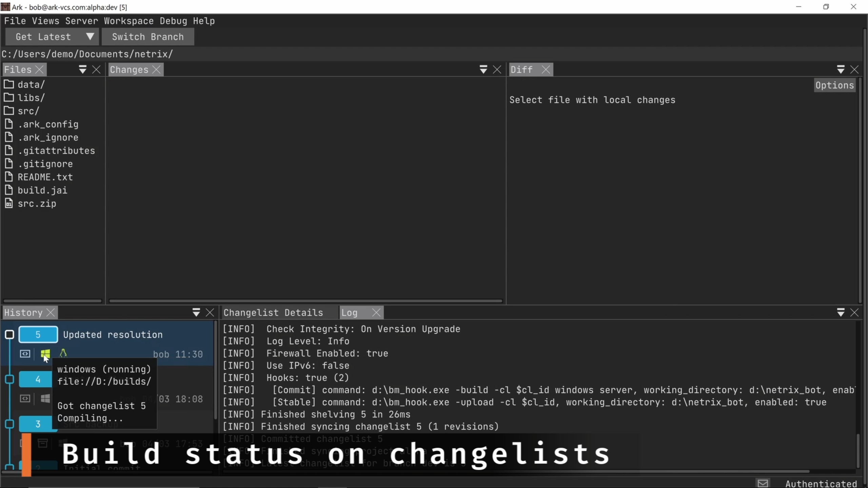
Task: Open the Workspace menu
Action: (x=129, y=21)
